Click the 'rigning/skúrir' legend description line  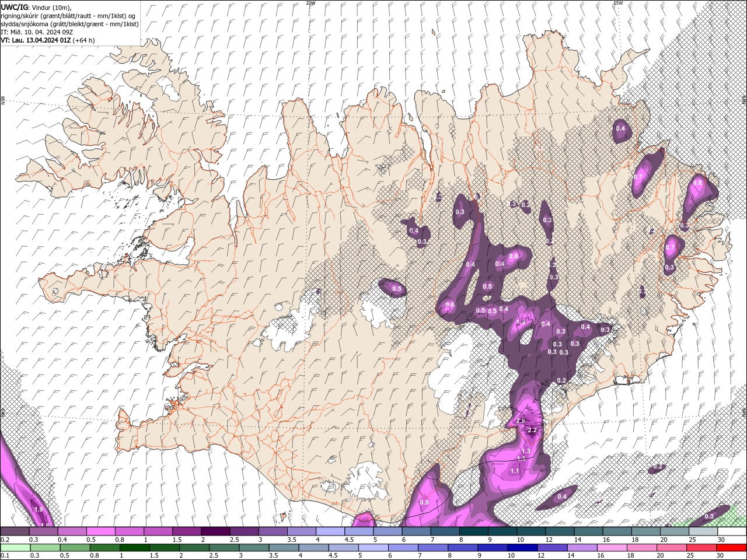click(69, 15)
